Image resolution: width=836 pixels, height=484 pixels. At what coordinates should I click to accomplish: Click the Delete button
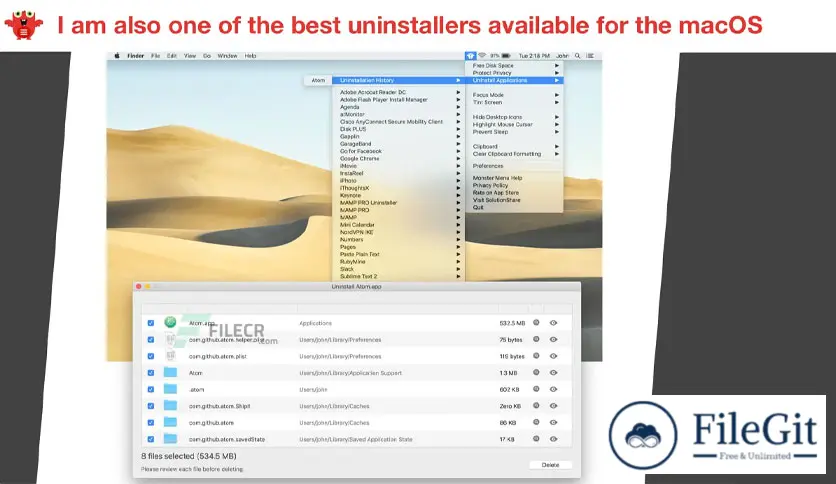coord(550,465)
